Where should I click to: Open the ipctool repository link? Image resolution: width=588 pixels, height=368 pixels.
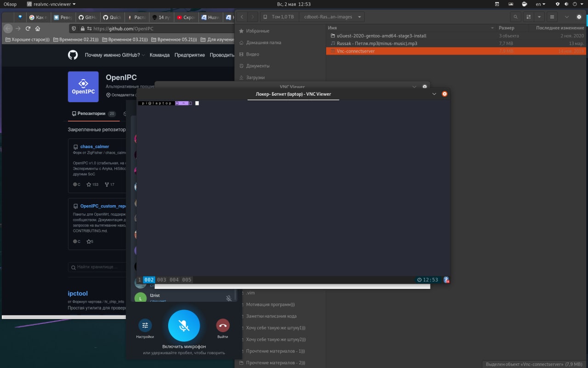[78, 293]
